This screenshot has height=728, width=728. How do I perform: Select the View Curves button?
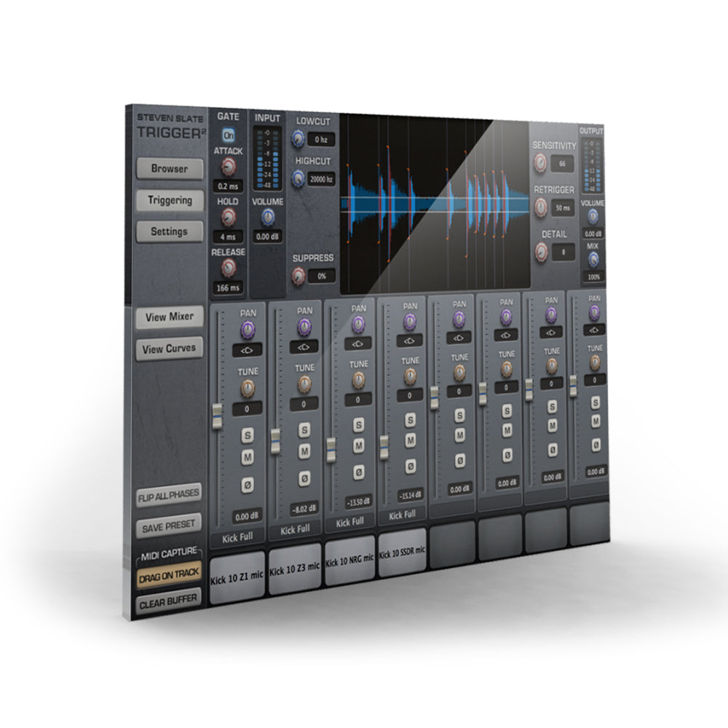pos(170,349)
